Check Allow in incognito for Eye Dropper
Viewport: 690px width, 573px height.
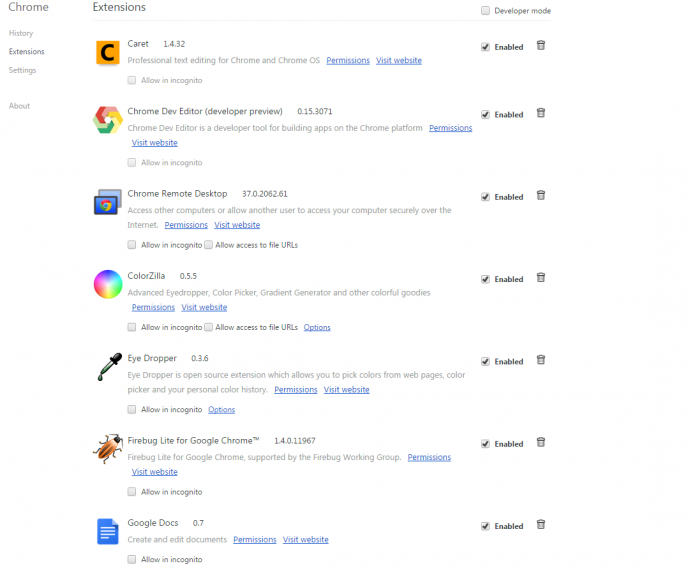coord(132,409)
